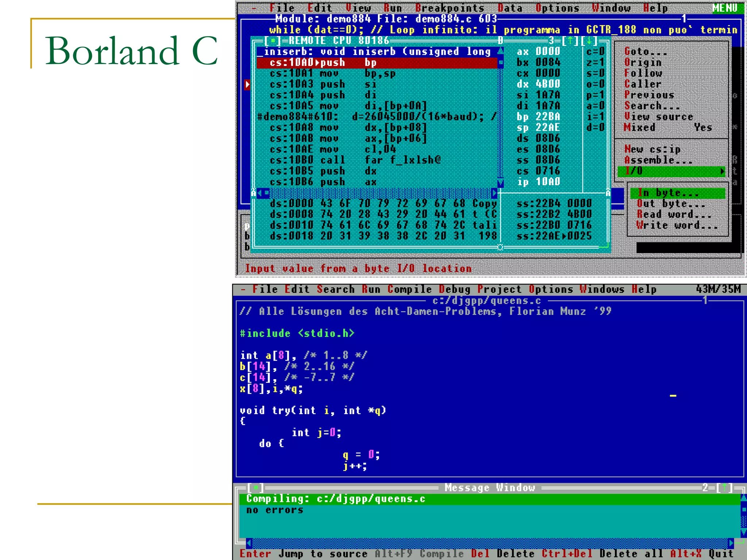
Task: Choose Search... in the CPU context menu
Action: tap(652, 106)
